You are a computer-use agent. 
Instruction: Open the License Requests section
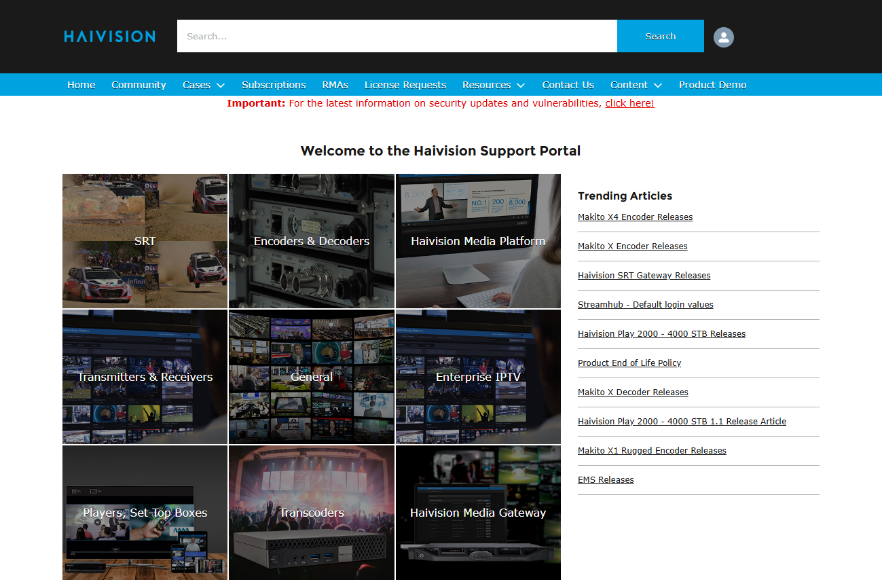pos(405,84)
